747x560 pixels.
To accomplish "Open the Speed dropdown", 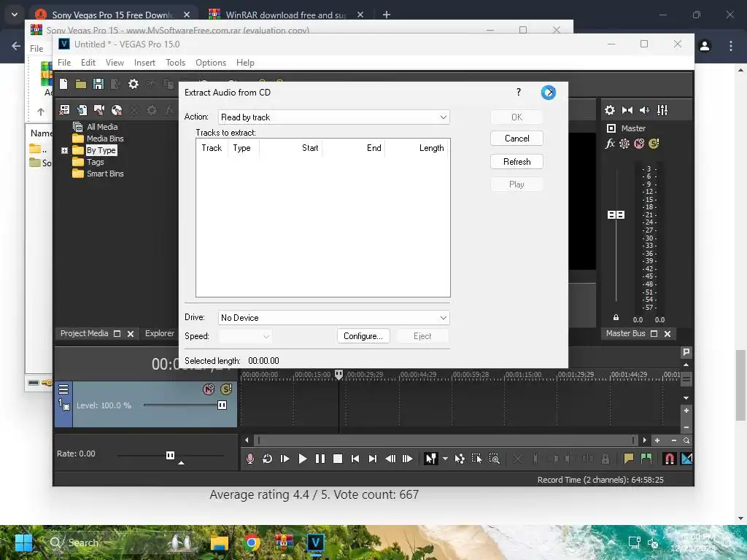I will click(245, 336).
